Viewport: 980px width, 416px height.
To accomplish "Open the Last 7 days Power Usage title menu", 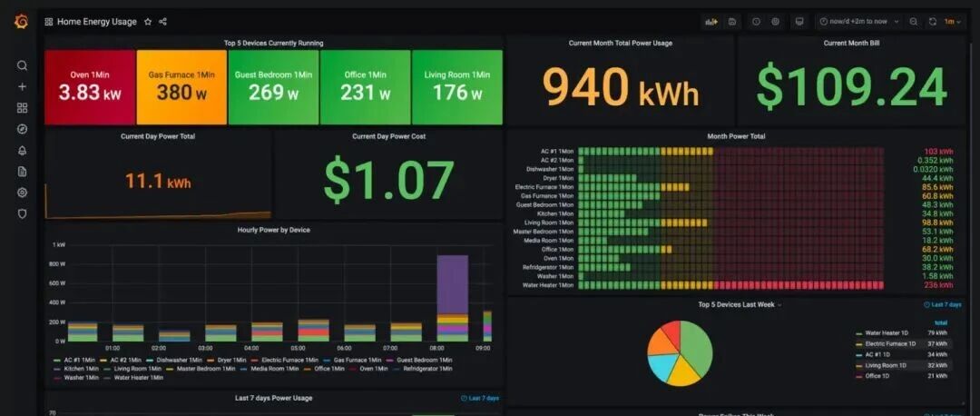I will click(274, 398).
